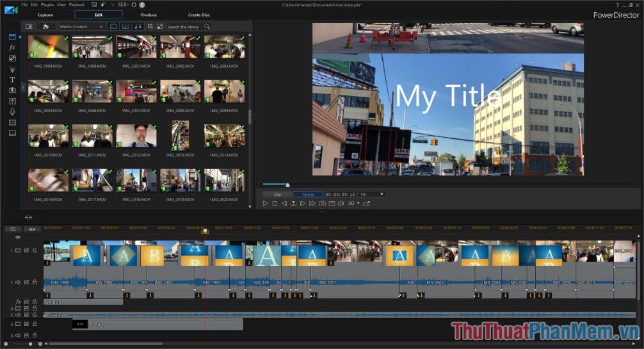This screenshot has width=644, height=349.
Task: Toggle image filter in the media library
Action: click(125, 26)
